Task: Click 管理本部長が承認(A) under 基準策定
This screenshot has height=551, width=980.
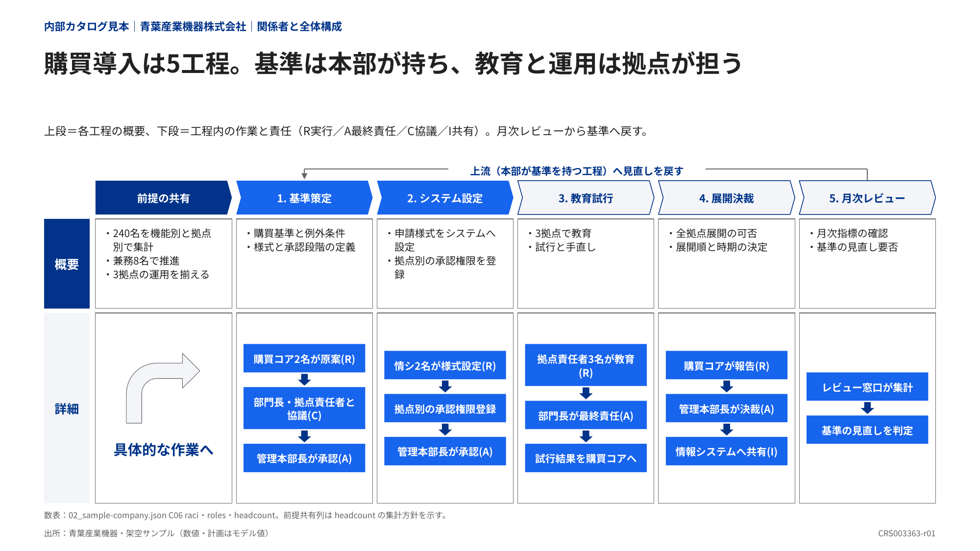Action: 304,458
